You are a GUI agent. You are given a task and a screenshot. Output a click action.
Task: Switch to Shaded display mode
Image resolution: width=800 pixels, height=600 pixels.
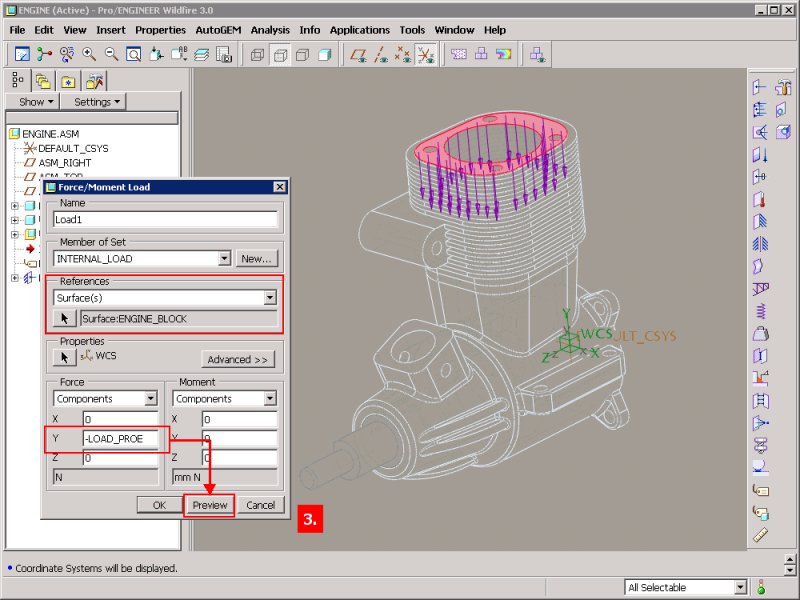(325, 55)
